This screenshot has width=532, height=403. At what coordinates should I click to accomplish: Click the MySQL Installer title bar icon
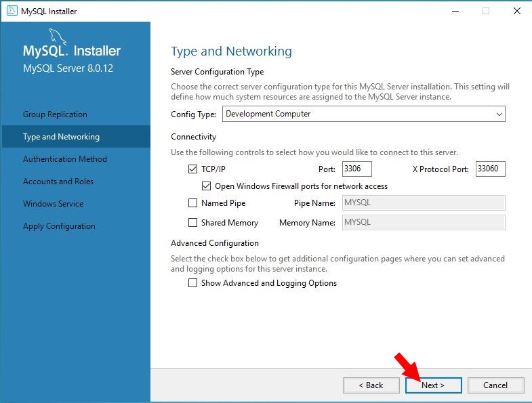tap(12, 11)
